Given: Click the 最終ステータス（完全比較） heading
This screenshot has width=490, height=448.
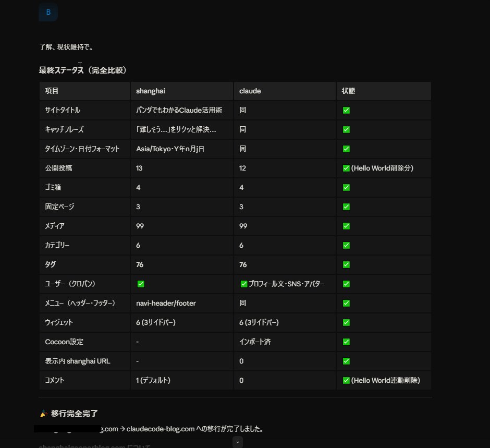Looking at the screenshot, I should [x=83, y=70].
